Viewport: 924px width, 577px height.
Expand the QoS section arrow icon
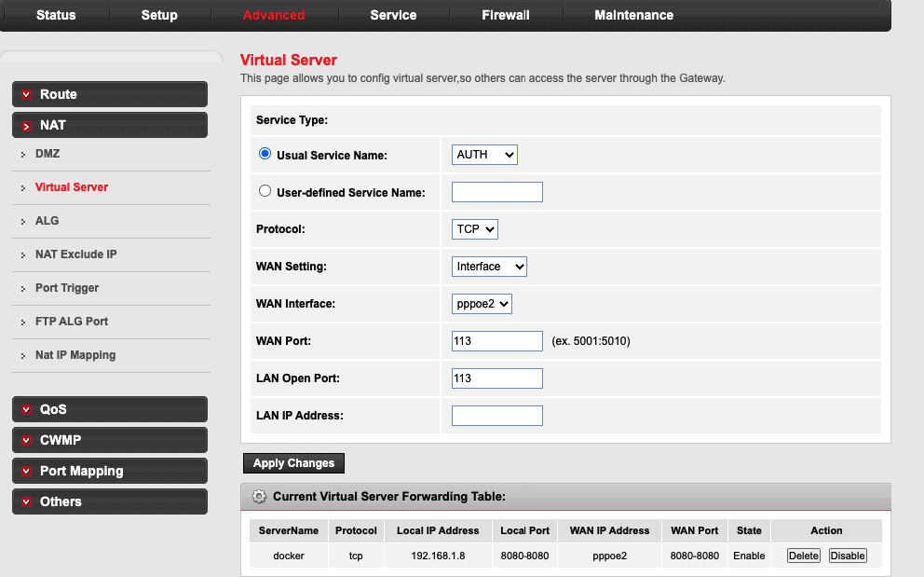point(27,409)
